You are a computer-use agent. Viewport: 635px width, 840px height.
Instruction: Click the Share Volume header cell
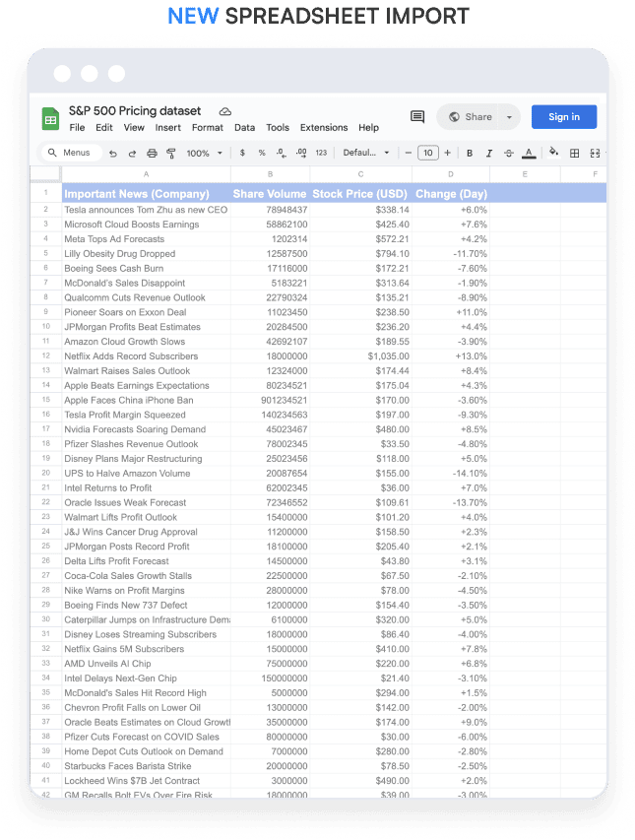point(271,193)
